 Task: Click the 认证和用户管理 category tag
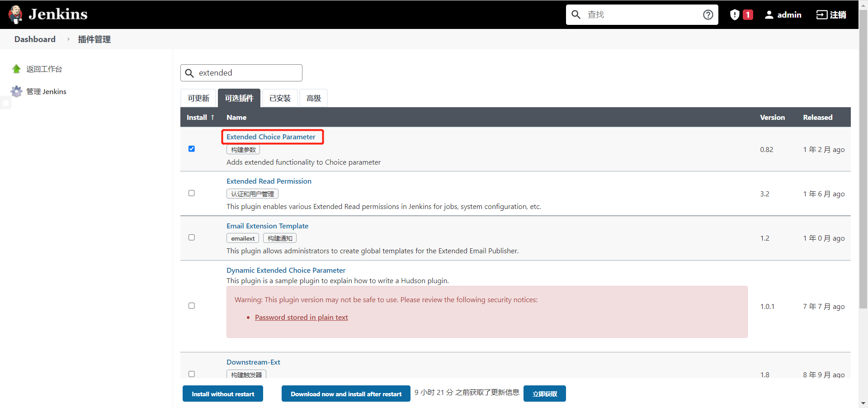coord(252,194)
